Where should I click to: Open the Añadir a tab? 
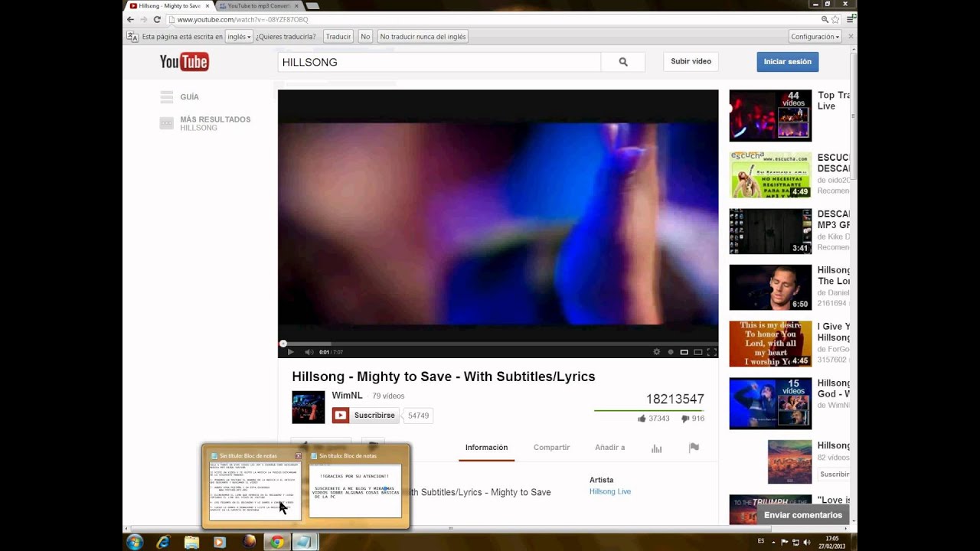(x=609, y=448)
